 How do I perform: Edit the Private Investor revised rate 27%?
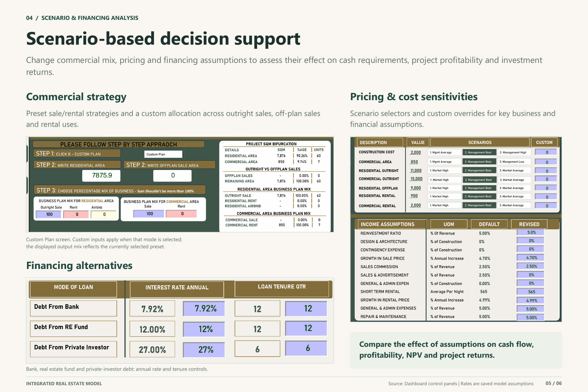pos(204,350)
